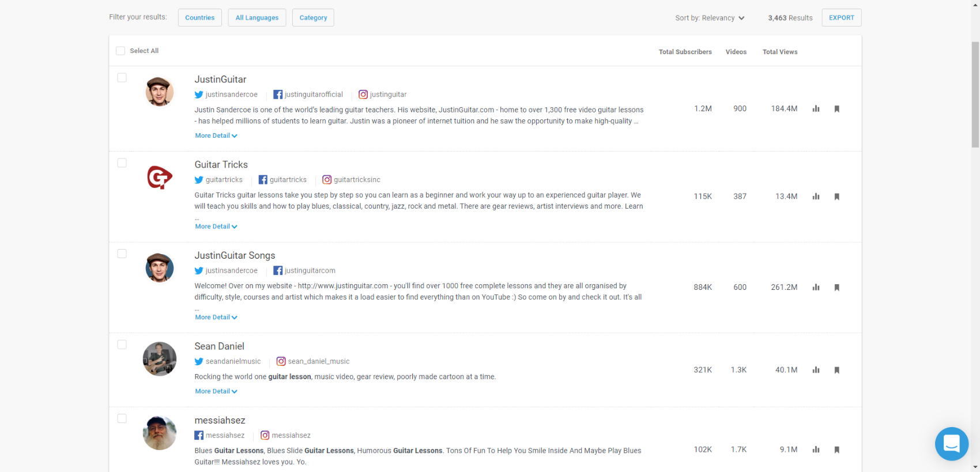The width and height of the screenshot is (980, 472).
Task: Open JustinGuitar Songs Facebook link justinguitarcom
Action: click(304, 270)
